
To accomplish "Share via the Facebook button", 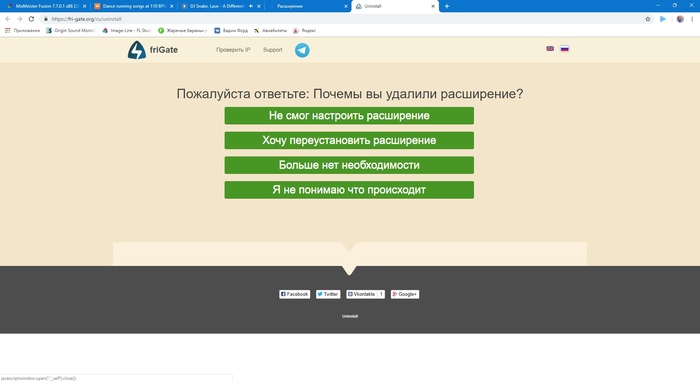I will pyautogui.click(x=295, y=294).
